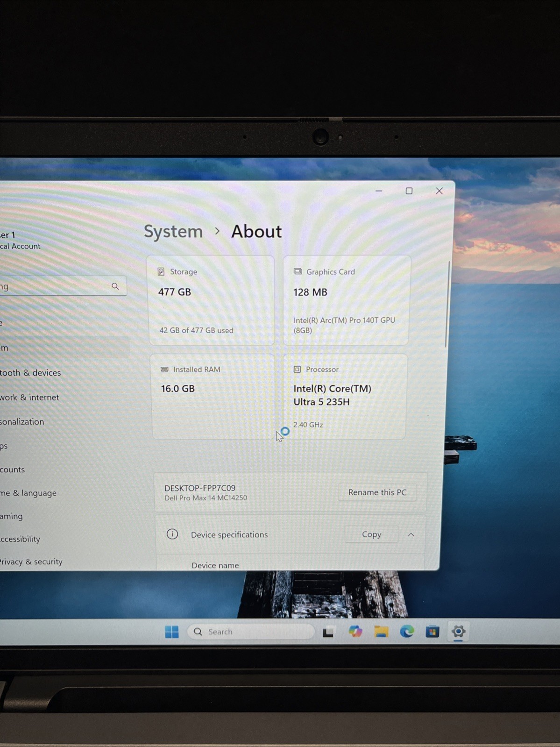This screenshot has width=560, height=747.
Task: Click Intel Core Ultra 5 235H text
Action: 333,395
